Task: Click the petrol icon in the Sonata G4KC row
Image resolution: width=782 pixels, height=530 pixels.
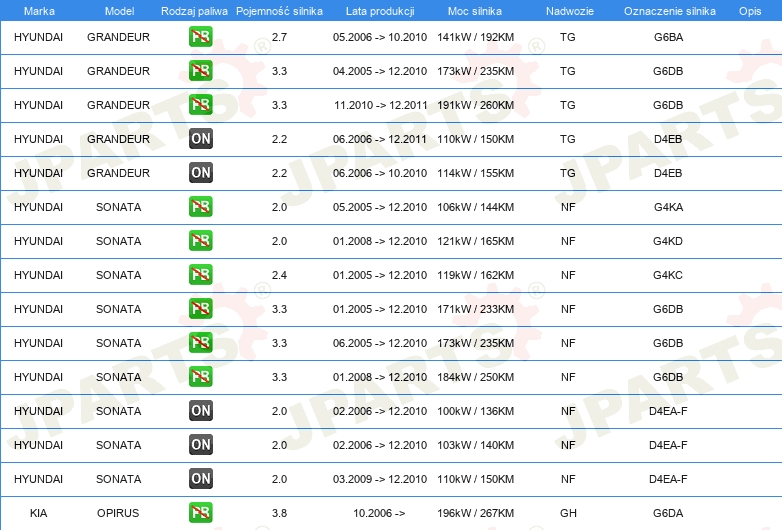Action: (200, 274)
